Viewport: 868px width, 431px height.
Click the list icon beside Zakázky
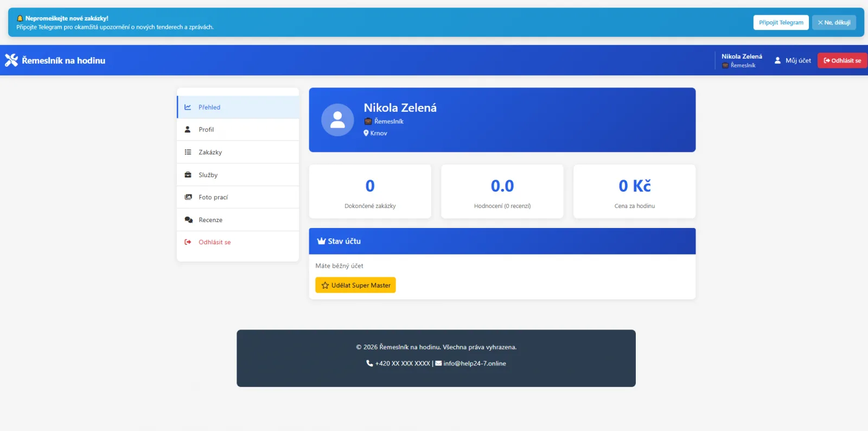click(188, 153)
